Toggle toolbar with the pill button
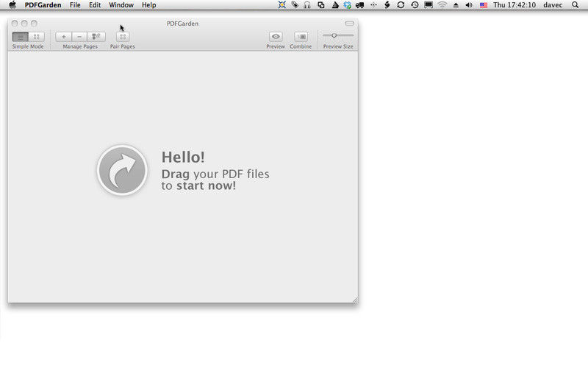This screenshot has height=368, width=588. click(349, 24)
